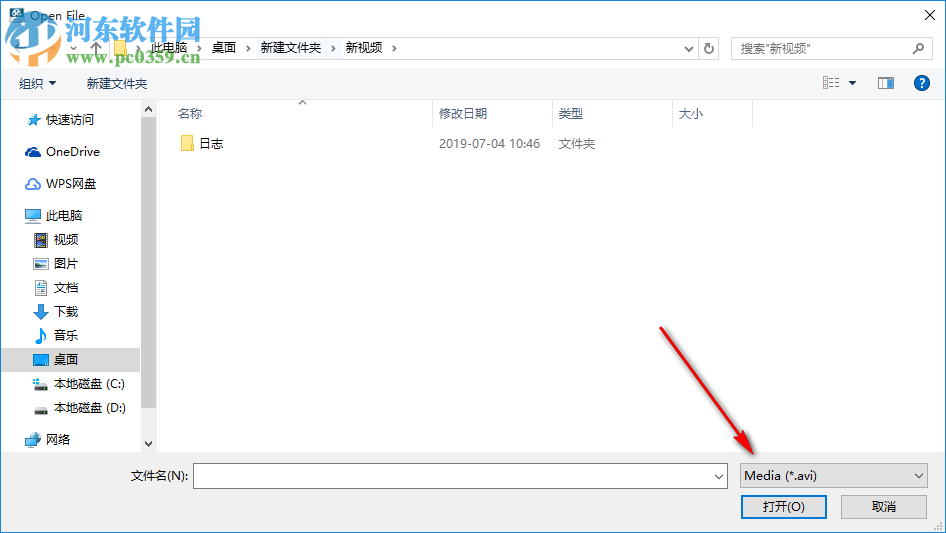
Task: Click the up-one-level arrow icon
Action: (x=96, y=48)
